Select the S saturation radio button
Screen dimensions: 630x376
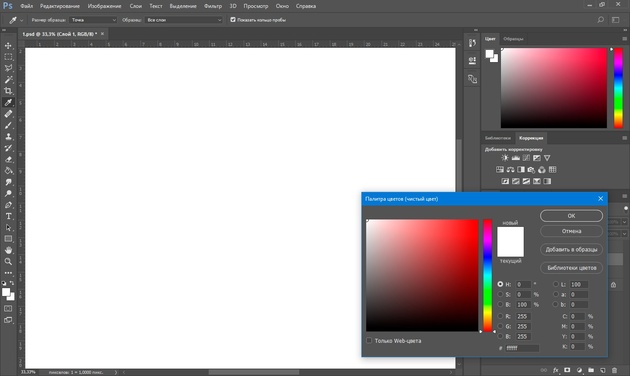tap(500, 294)
